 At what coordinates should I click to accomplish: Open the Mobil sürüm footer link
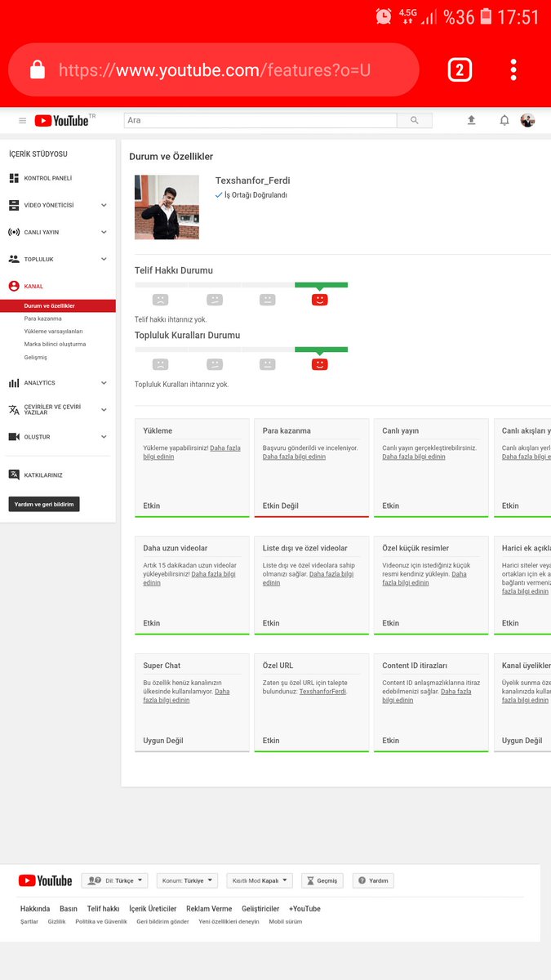coord(286,921)
